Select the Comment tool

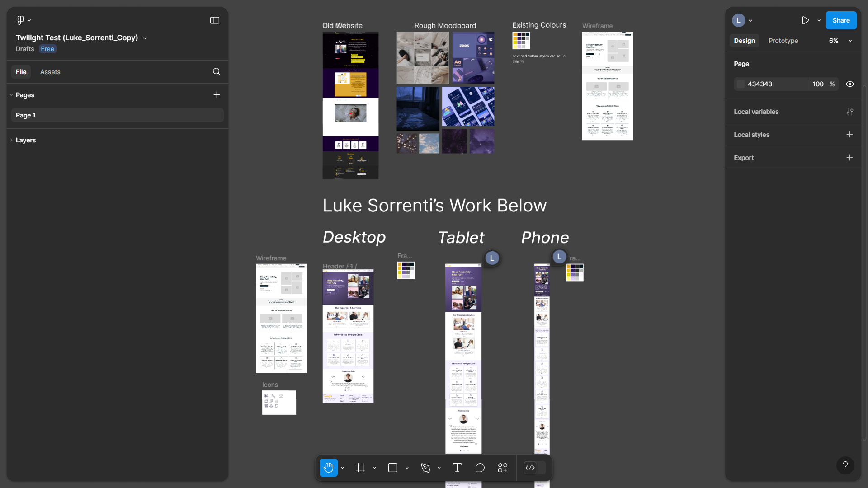tap(480, 468)
